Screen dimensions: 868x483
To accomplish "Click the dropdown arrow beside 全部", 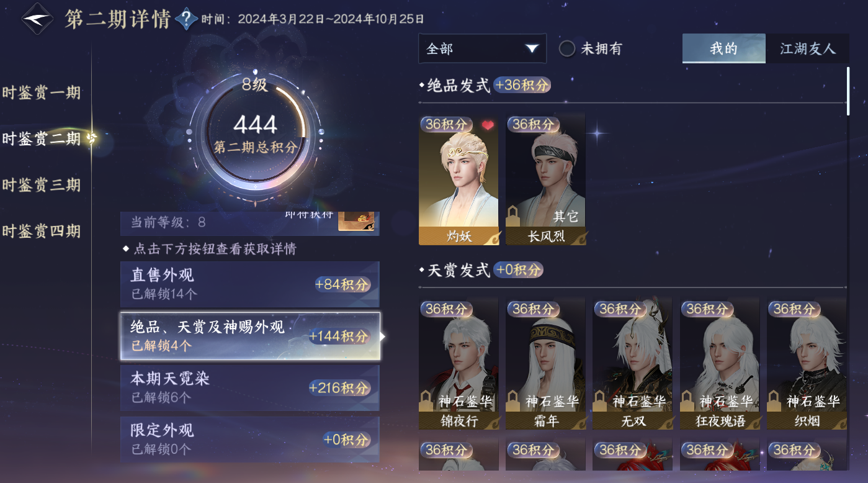I will (531, 48).
